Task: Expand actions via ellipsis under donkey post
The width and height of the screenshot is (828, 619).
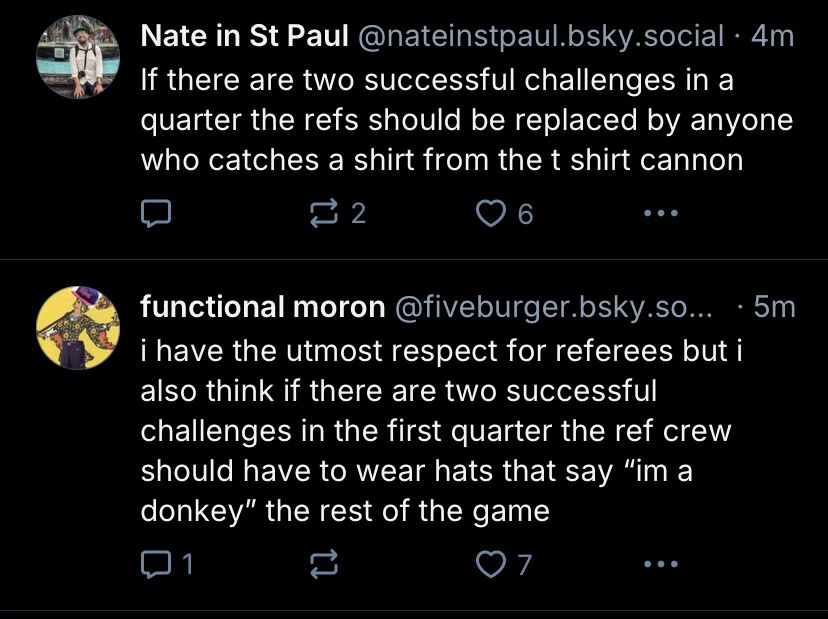Action: 660,563
